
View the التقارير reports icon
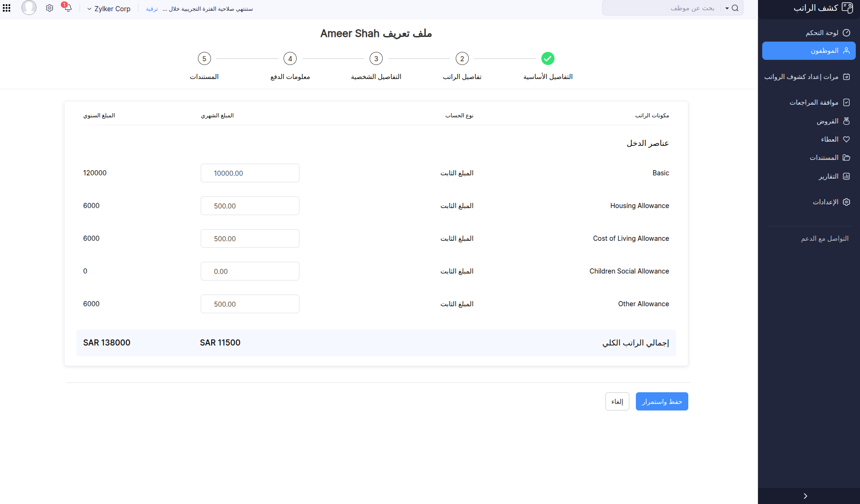(x=847, y=176)
